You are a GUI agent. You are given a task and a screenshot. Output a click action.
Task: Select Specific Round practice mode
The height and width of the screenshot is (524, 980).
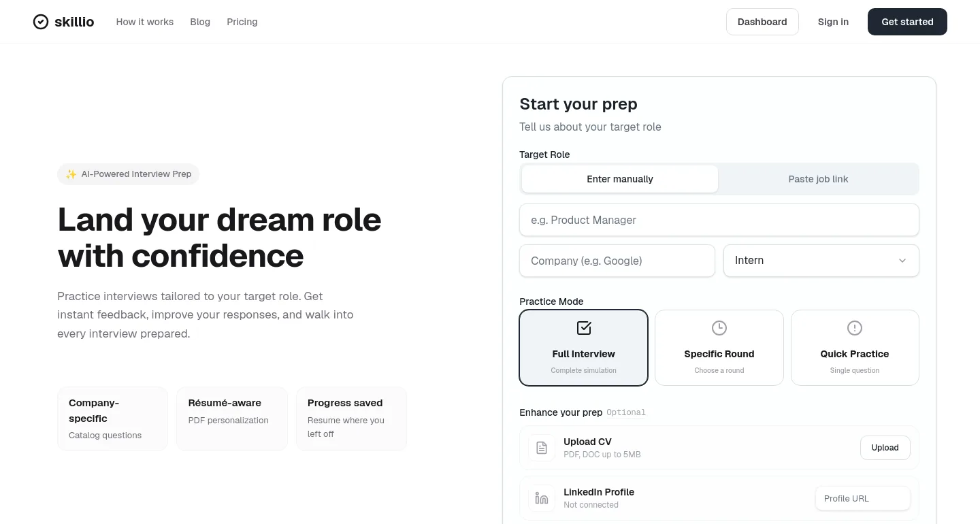click(x=719, y=348)
